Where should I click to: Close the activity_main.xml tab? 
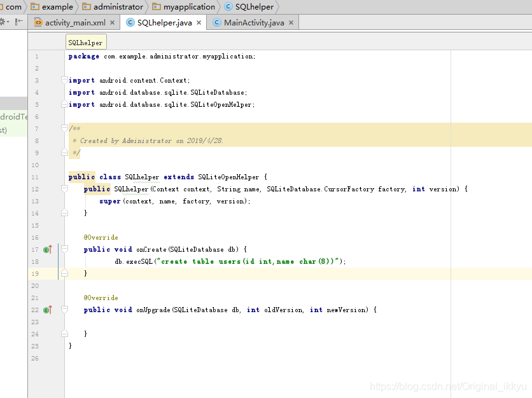coord(112,23)
